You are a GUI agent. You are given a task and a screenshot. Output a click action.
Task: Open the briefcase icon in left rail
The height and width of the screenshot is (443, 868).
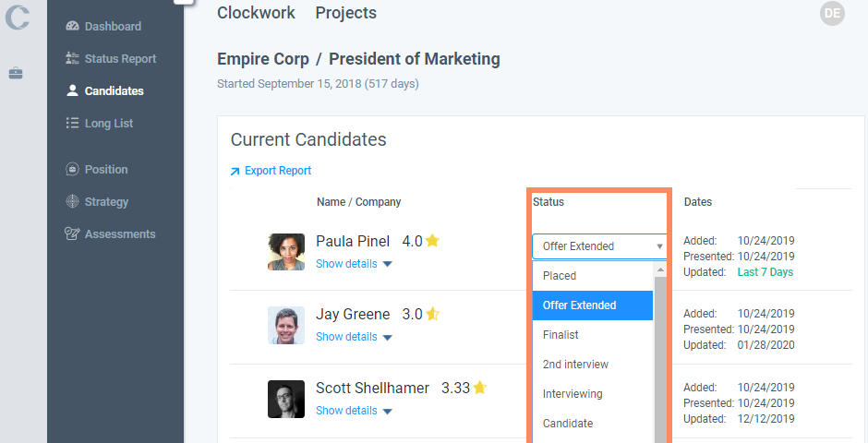click(x=16, y=73)
